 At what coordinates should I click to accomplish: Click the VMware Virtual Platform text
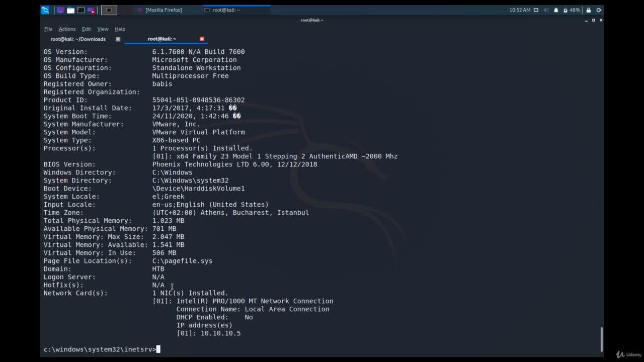(198, 132)
